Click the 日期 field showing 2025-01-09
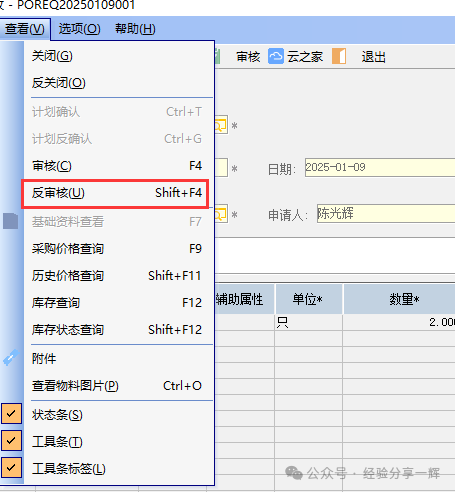The image size is (455, 492). pyautogui.click(x=380, y=167)
